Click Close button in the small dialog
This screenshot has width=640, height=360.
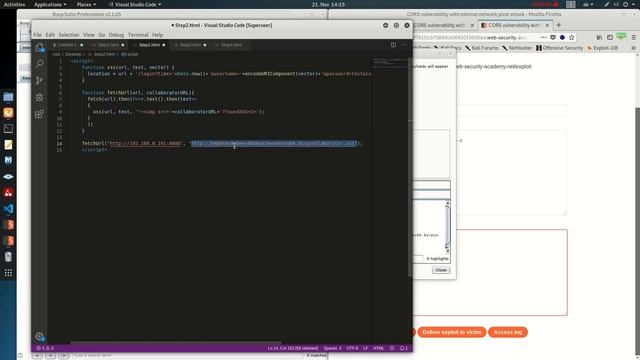(x=441, y=270)
